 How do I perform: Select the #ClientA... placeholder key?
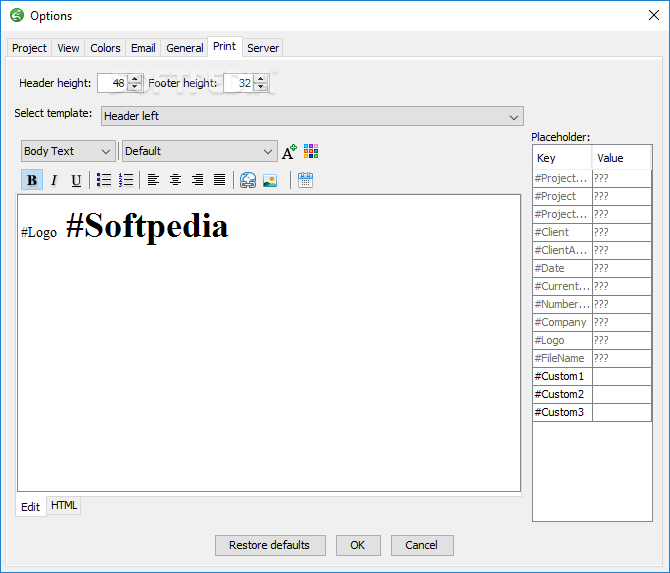(x=562, y=250)
